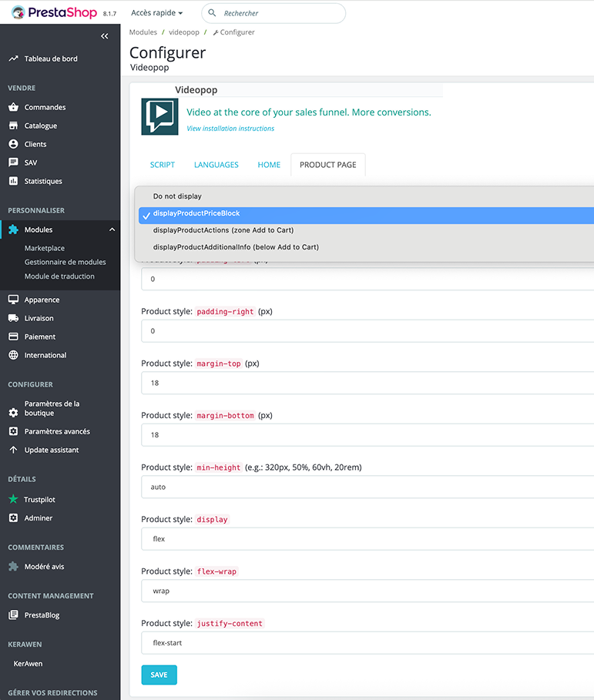
Task: Click the SAV chat icon
Action: 13,162
